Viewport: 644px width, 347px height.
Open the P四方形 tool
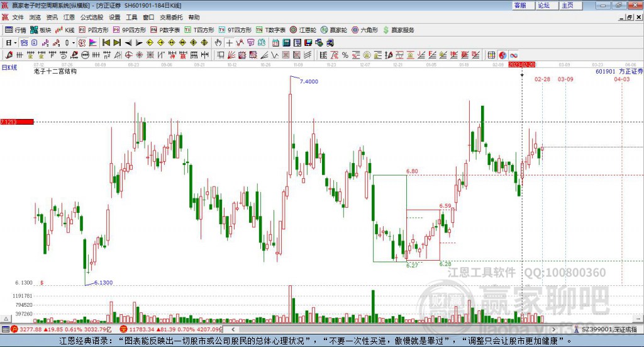tap(94, 30)
